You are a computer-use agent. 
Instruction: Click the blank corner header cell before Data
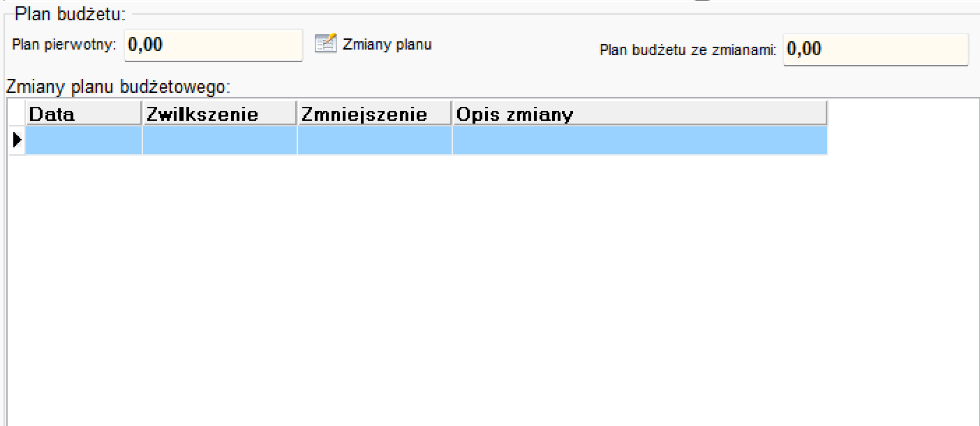(17, 114)
